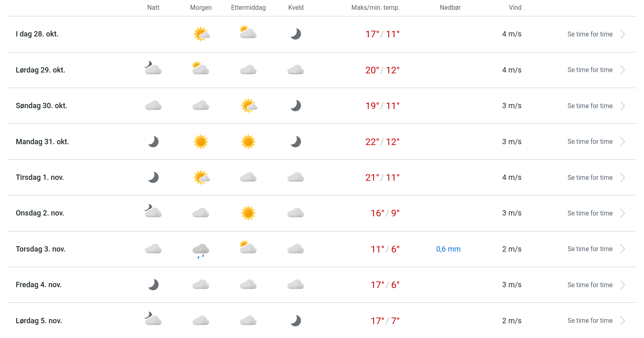Expand today's row with the chevron arrow

622,34
